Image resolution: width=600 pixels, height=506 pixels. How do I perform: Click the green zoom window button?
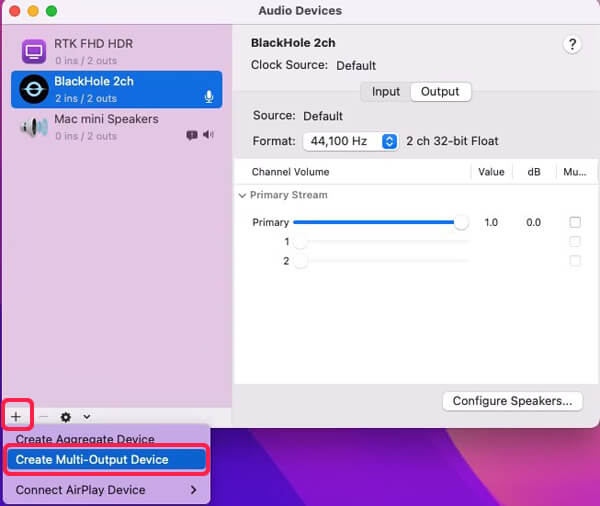[51, 11]
